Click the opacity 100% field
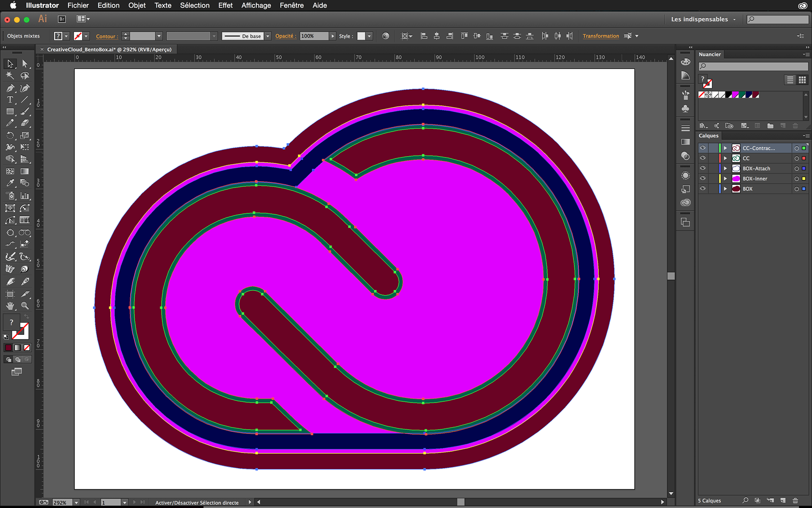This screenshot has width=812, height=508. (x=314, y=36)
